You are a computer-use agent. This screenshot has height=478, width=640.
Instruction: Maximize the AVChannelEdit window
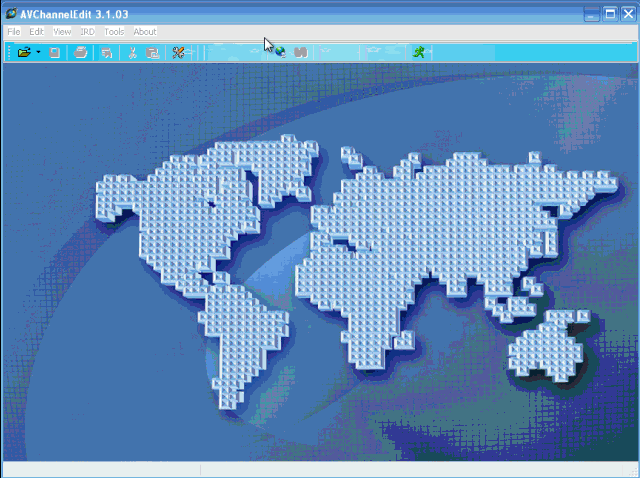pos(610,14)
